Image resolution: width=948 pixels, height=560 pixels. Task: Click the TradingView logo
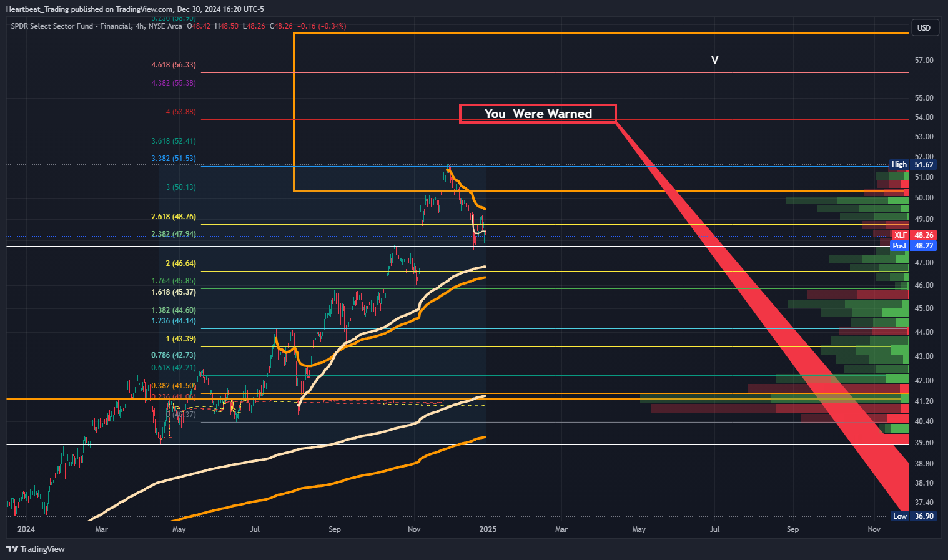click(x=36, y=549)
